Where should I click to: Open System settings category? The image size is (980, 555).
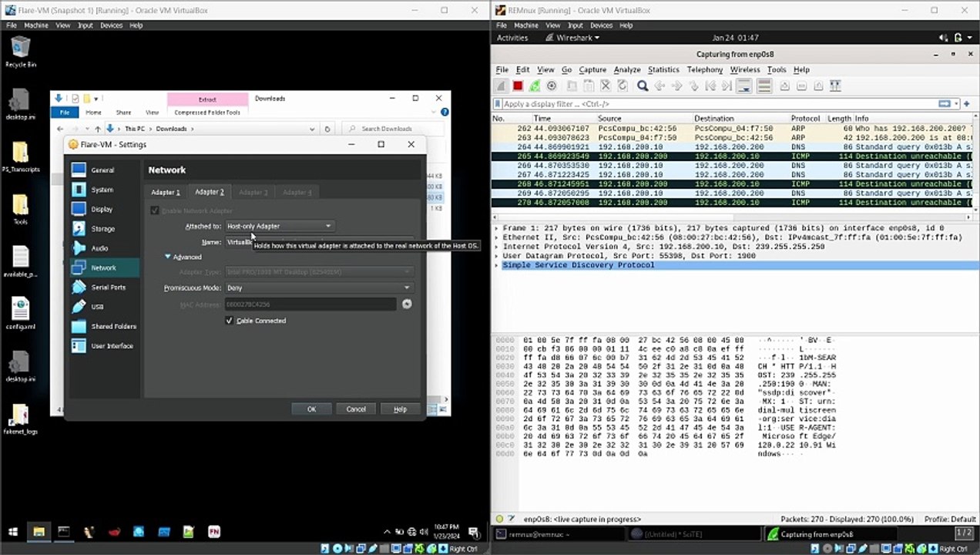click(x=104, y=190)
